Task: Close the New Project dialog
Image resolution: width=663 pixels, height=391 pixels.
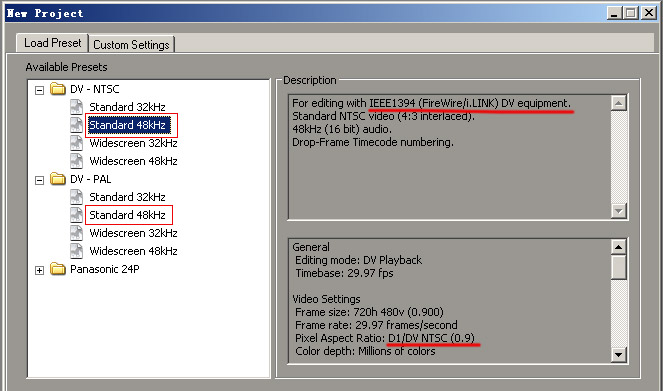Action: 649,13
